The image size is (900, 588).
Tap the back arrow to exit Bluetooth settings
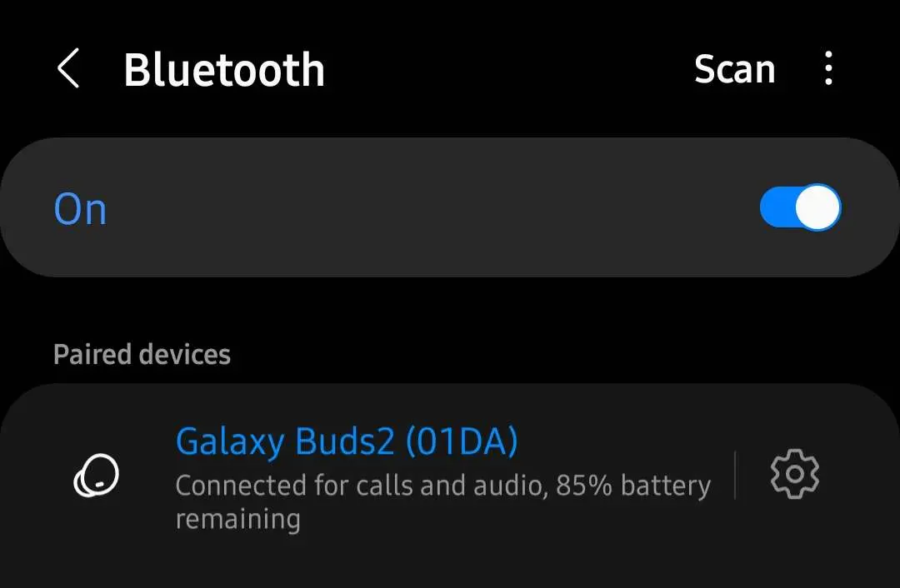point(68,69)
